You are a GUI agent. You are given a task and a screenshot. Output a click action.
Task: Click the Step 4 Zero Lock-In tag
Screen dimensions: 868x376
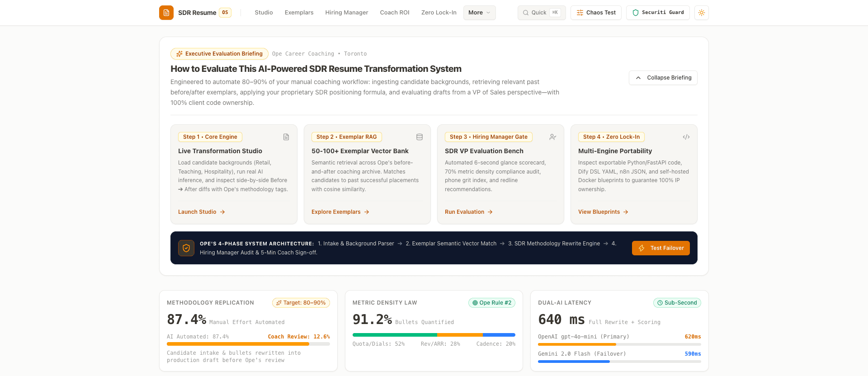pyautogui.click(x=611, y=137)
